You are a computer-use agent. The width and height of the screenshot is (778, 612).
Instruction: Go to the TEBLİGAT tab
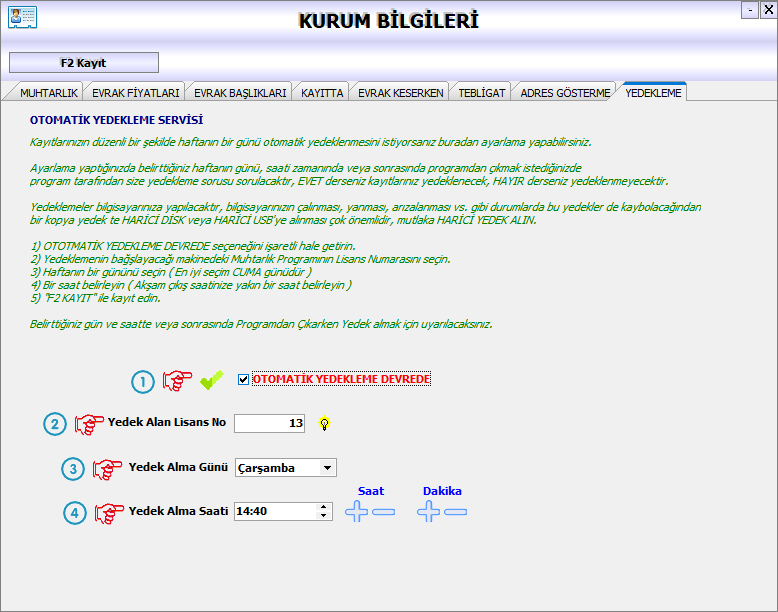click(x=481, y=93)
